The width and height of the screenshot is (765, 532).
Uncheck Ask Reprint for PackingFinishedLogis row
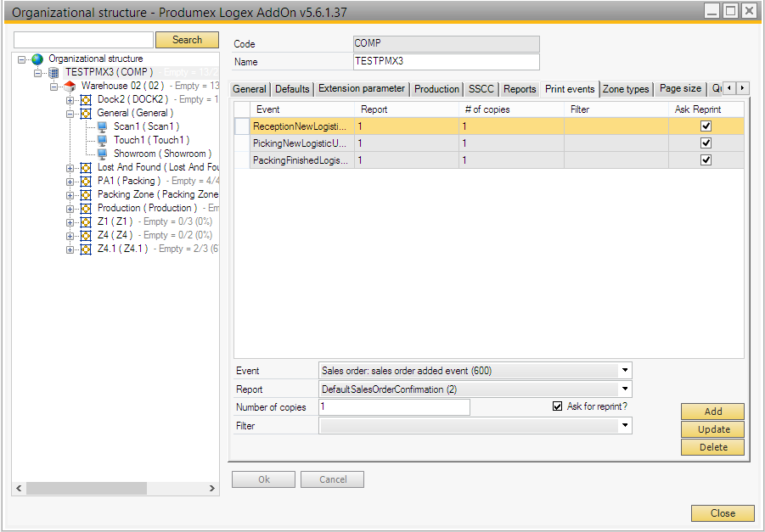point(706,160)
